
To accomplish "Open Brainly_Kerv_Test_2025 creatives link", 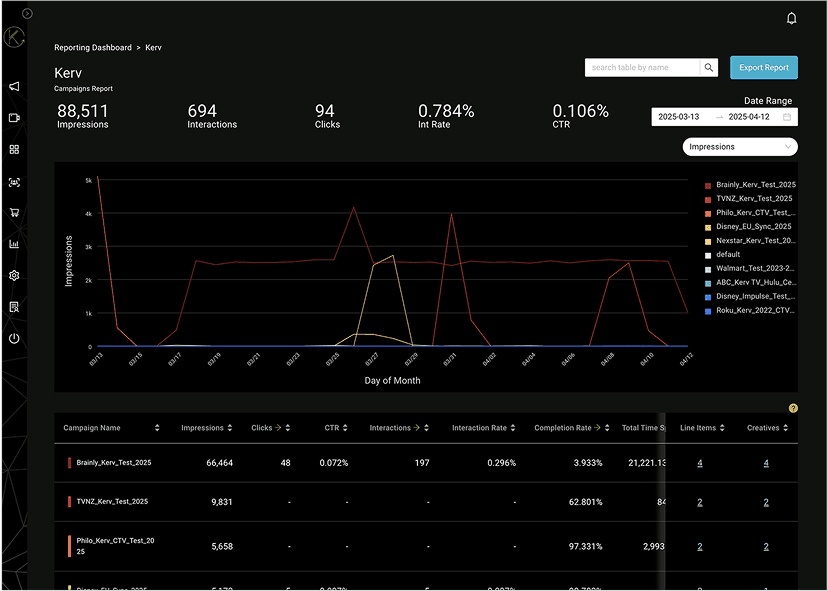I will [766, 463].
